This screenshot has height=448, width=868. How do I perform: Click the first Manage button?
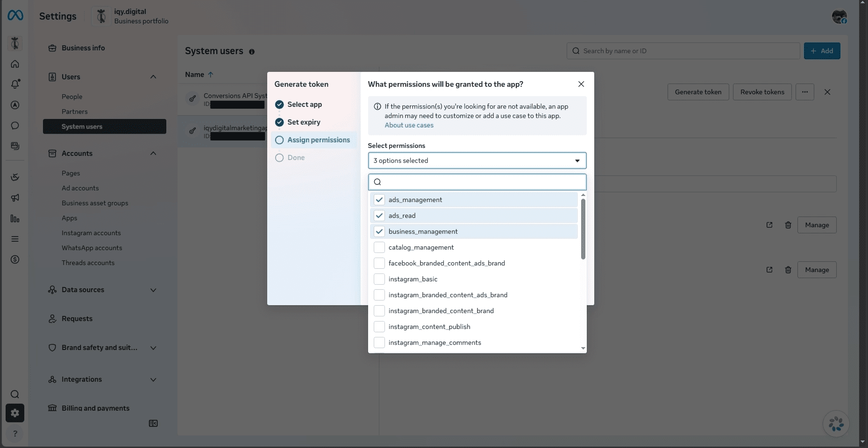(817, 225)
